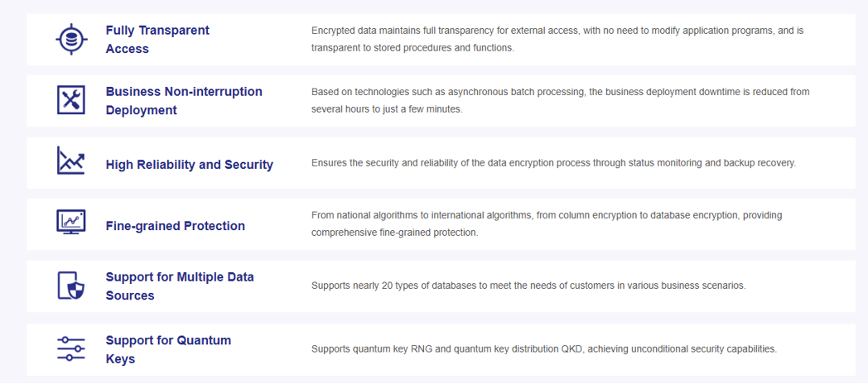
Task: Click the quantum key RNG and QKD description
Action: tap(543, 349)
